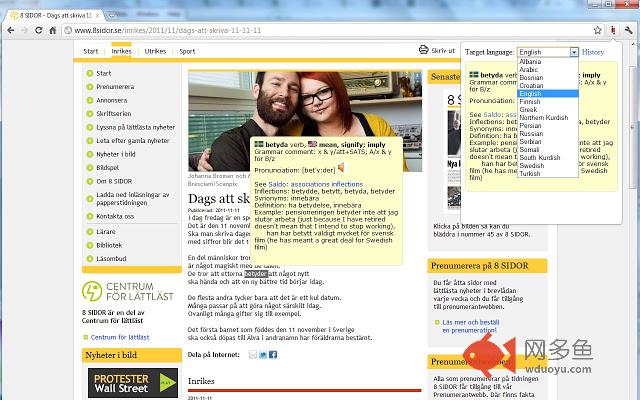This screenshot has height=400, width=640.
Task: Go back with the browser back arrow
Action: 11,30
